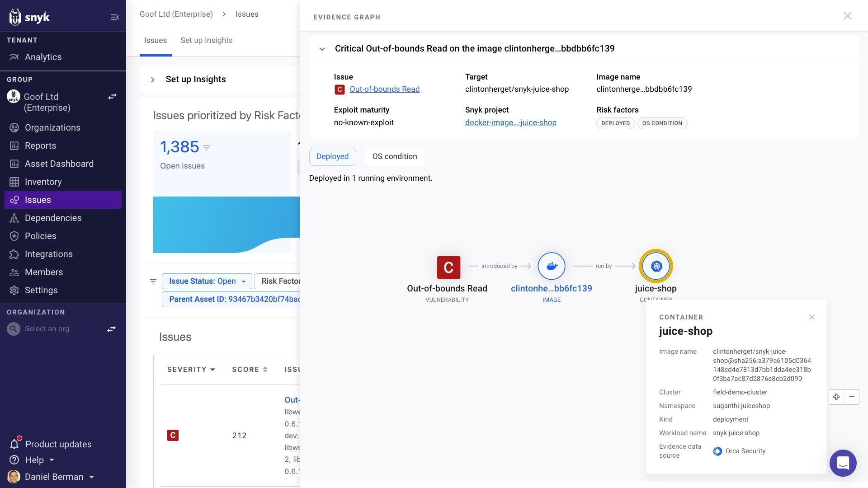Toggle the OS condition tab
Screen dimensions: 868x488
click(x=395, y=157)
